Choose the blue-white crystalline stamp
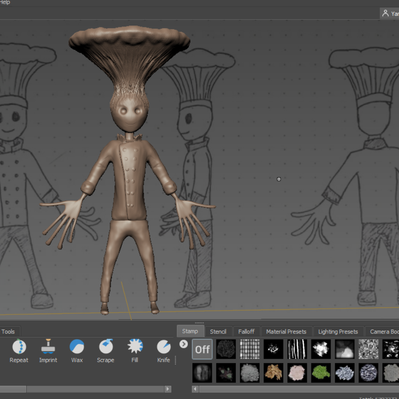 tap(345, 373)
